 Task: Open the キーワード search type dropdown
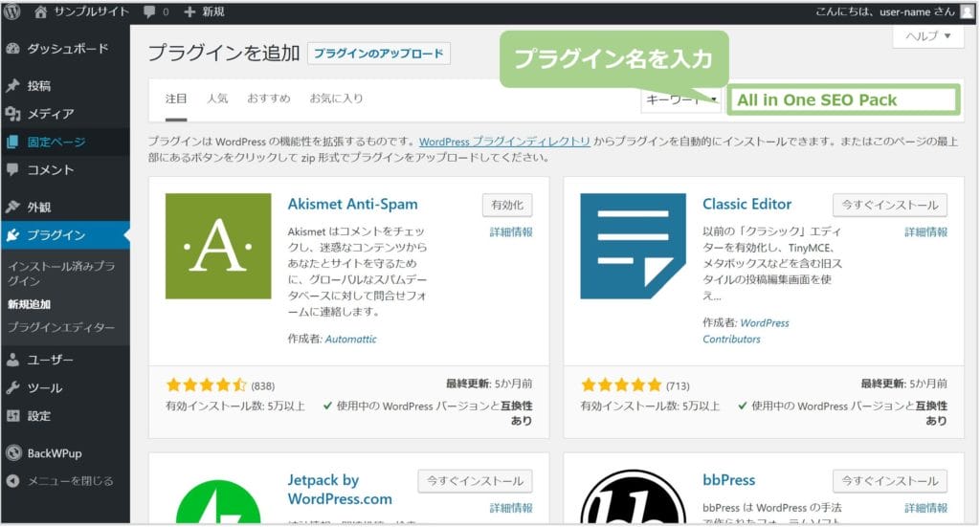click(681, 99)
